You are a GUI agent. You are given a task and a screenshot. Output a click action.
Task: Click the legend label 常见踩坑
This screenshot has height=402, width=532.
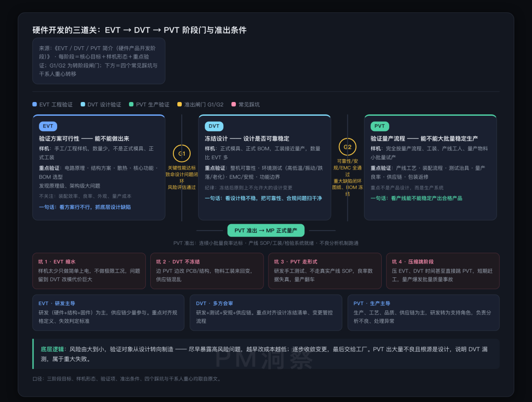(x=249, y=104)
